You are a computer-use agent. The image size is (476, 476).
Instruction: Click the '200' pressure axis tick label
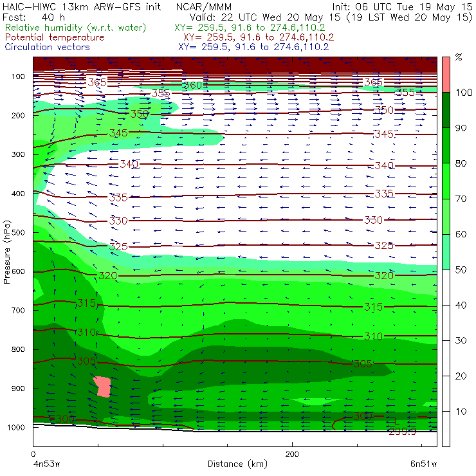(18, 115)
